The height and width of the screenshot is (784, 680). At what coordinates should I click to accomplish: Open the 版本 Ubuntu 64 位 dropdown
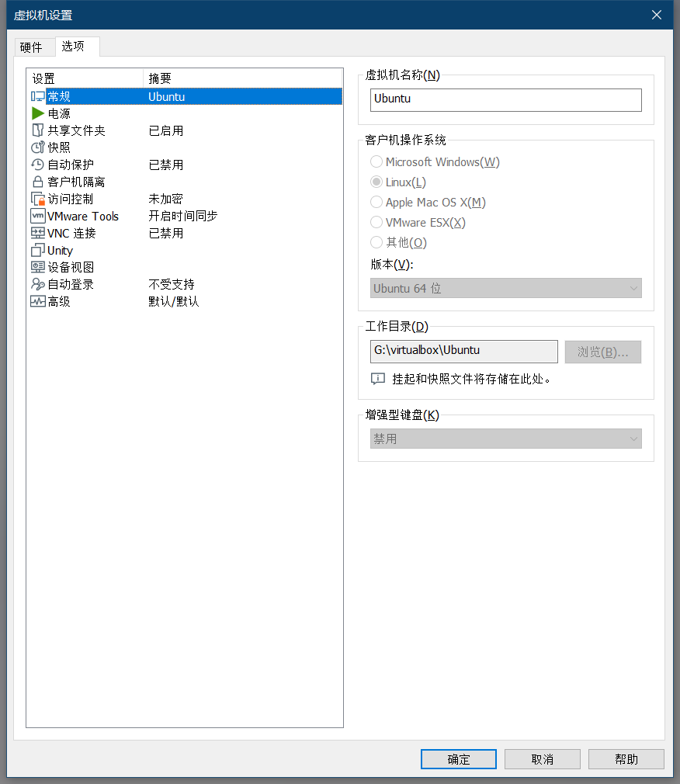[x=505, y=289]
